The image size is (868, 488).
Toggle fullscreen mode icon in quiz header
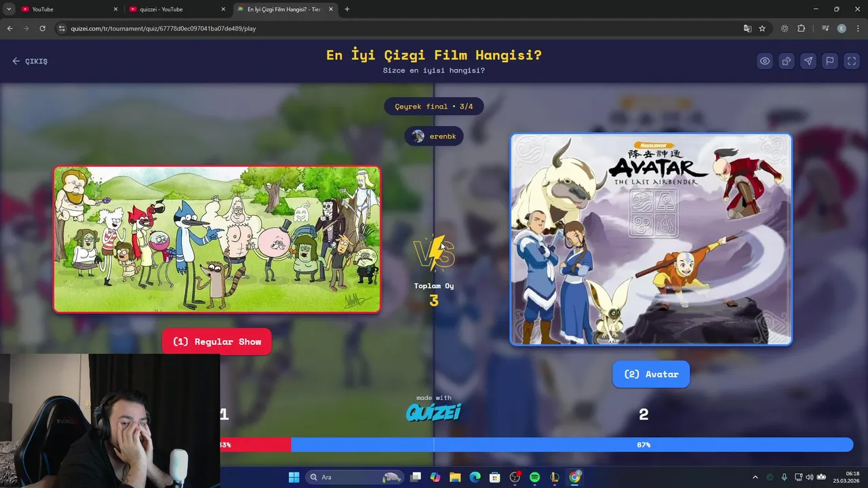(852, 61)
